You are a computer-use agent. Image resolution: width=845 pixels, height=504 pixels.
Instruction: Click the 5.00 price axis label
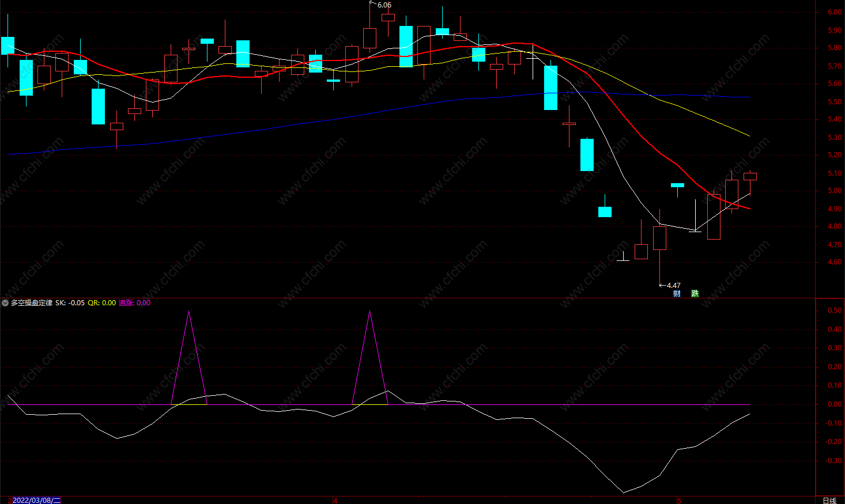(x=834, y=191)
